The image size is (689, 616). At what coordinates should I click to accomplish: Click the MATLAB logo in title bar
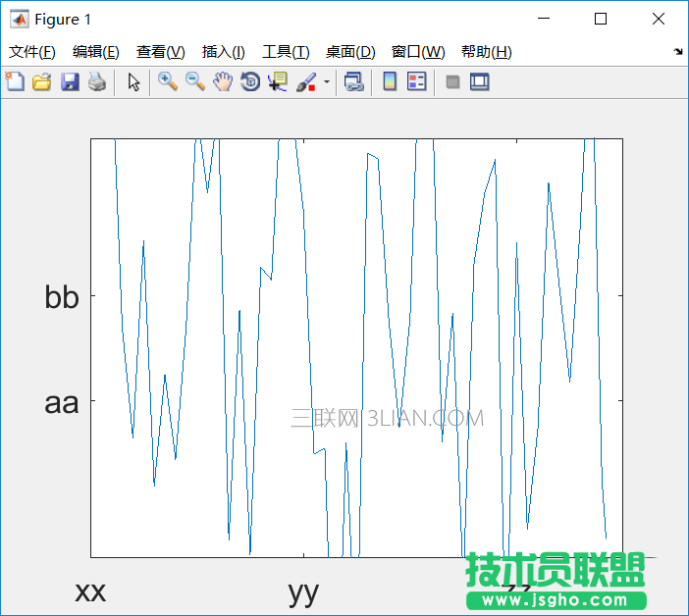click(x=20, y=19)
